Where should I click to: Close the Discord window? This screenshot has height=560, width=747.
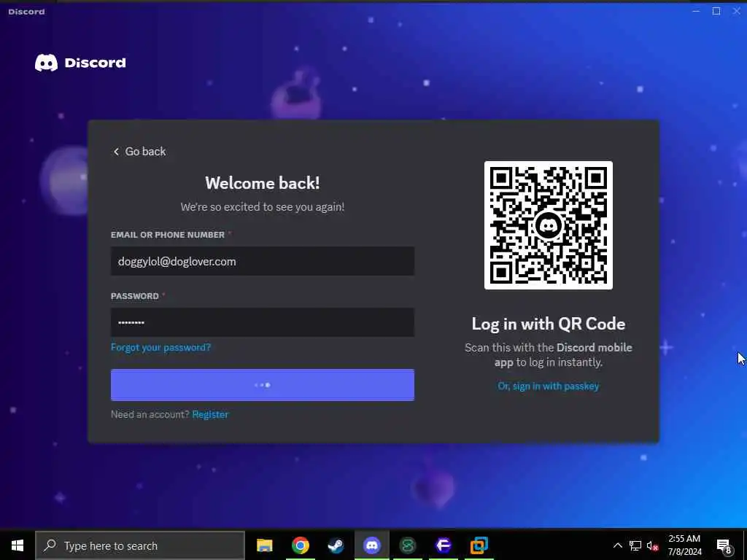pos(737,11)
